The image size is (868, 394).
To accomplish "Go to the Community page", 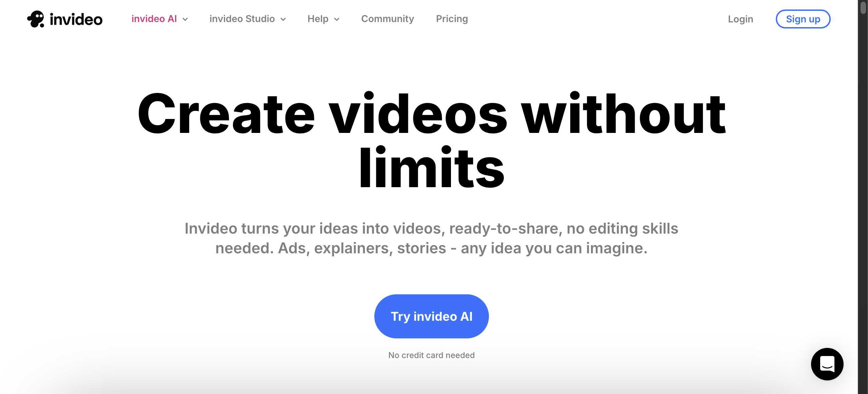I will click(388, 19).
